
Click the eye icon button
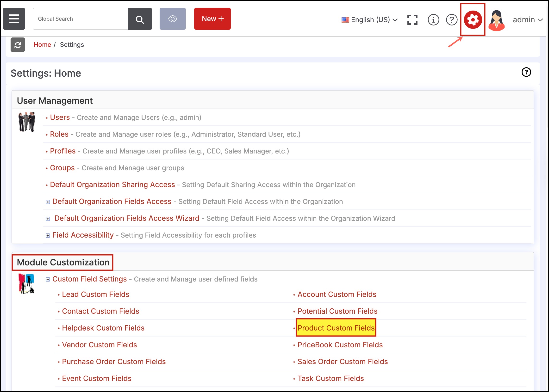coord(172,18)
